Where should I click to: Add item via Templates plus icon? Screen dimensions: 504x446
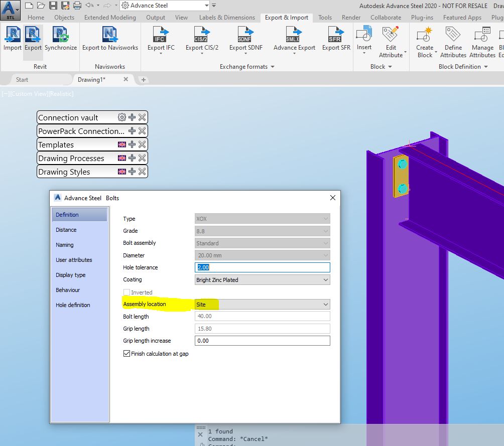[132, 144]
